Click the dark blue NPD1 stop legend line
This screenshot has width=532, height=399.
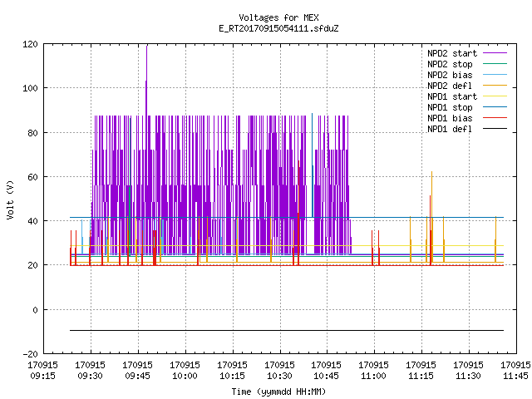tap(495, 107)
